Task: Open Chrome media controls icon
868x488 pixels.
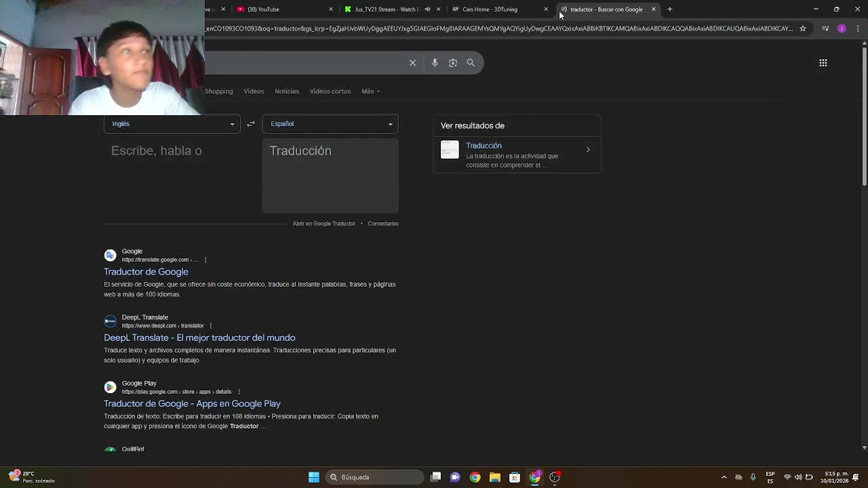Action: click(825, 28)
